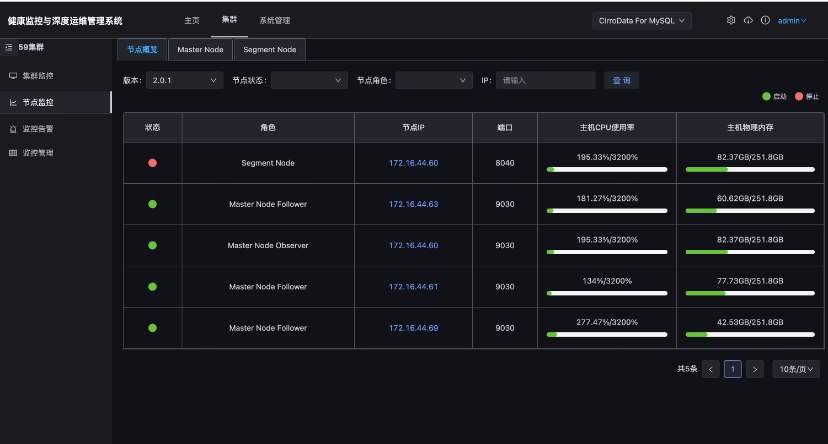Click the red status dot of the Segment Node row
Image resolution: width=828 pixels, height=444 pixels.
[x=152, y=163]
